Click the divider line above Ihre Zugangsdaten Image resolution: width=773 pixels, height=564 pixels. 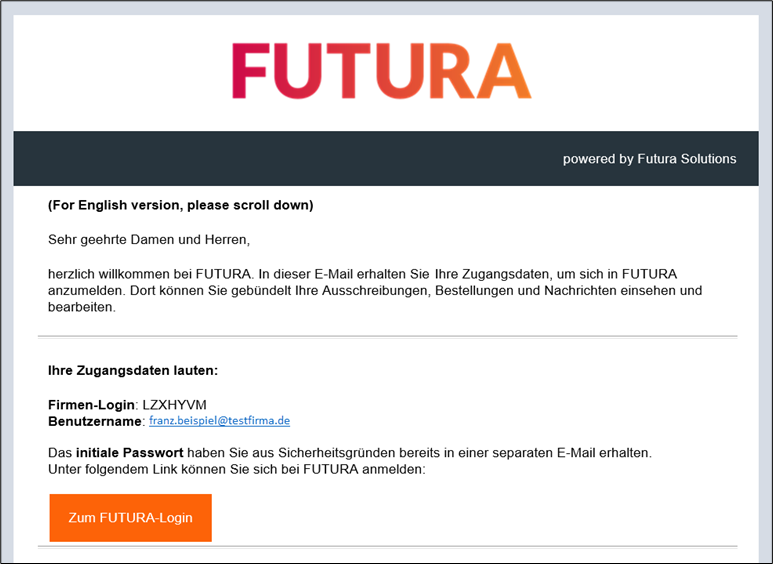point(387,336)
